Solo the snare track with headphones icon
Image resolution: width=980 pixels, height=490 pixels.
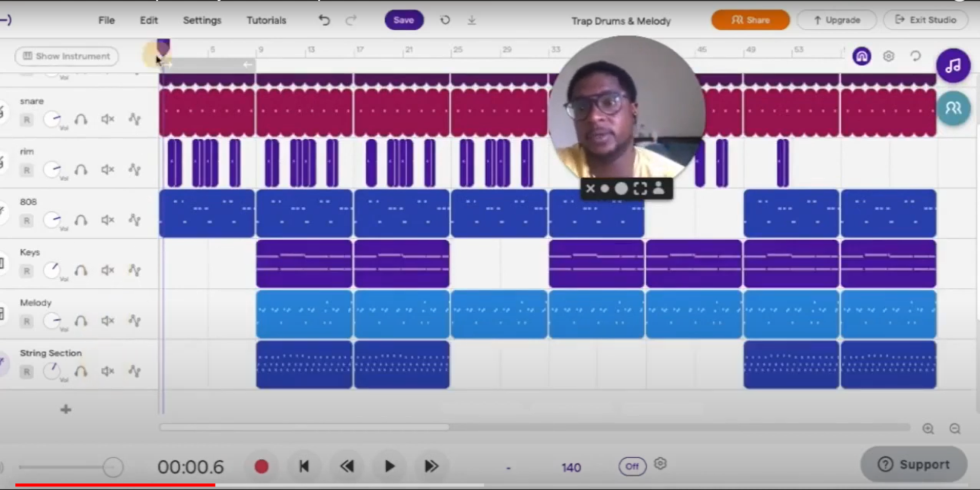point(81,119)
